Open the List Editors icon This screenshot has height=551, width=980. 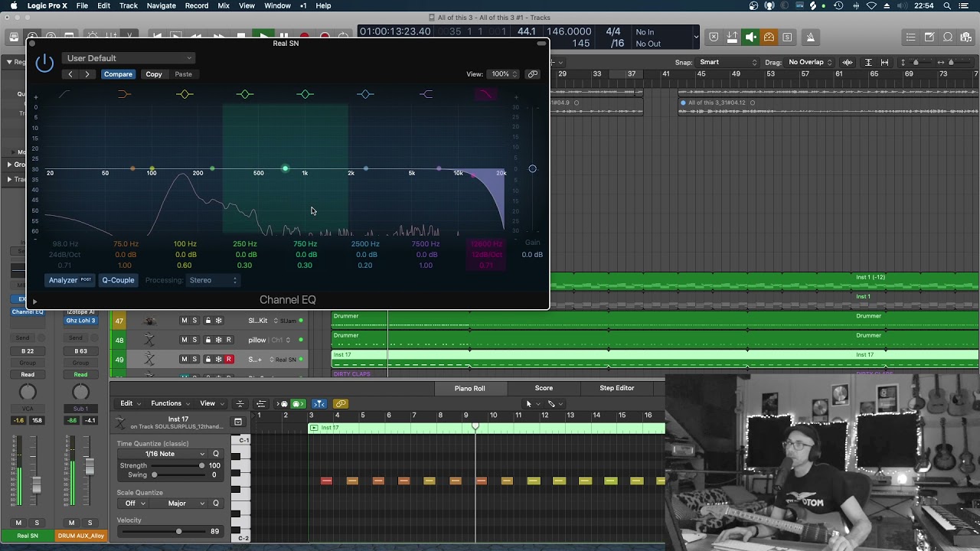tap(910, 37)
